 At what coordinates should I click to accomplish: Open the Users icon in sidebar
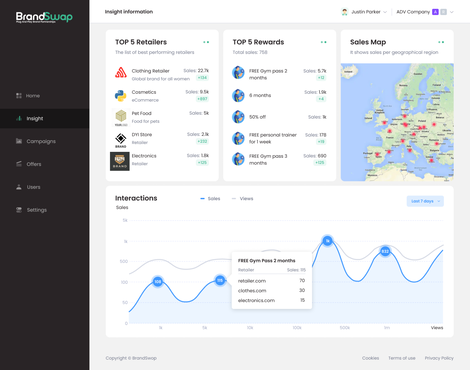19,187
